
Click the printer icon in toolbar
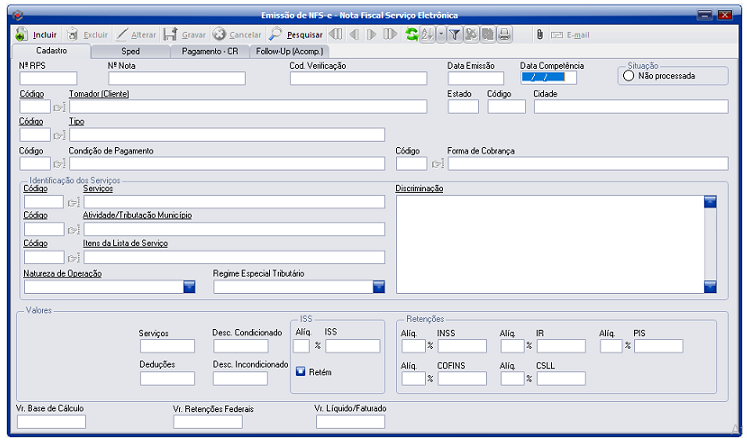(504, 34)
